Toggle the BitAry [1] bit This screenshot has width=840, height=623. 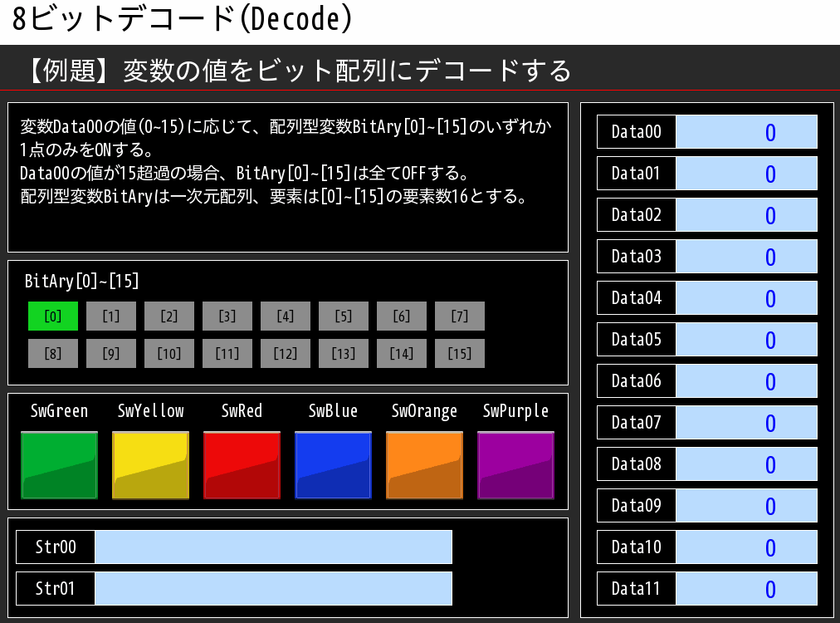pyautogui.click(x=110, y=316)
